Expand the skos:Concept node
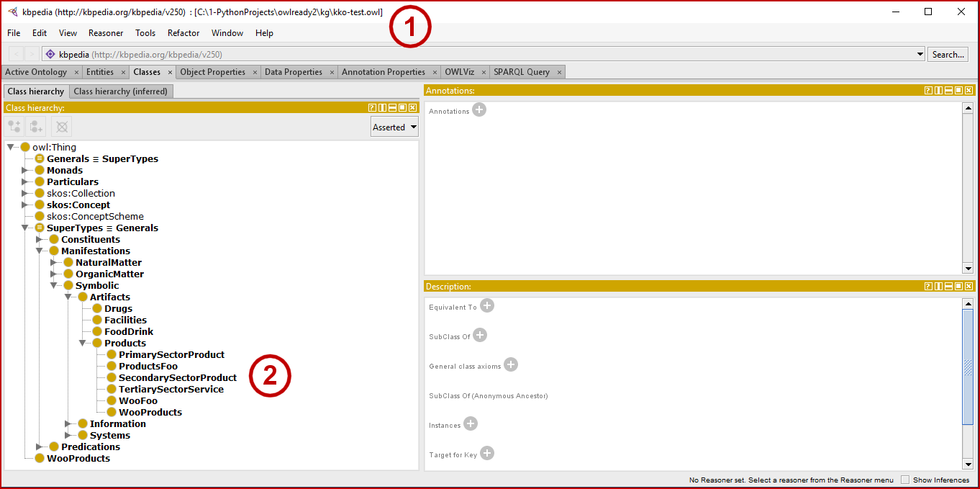Screen dimensions: 980x489 [25, 205]
